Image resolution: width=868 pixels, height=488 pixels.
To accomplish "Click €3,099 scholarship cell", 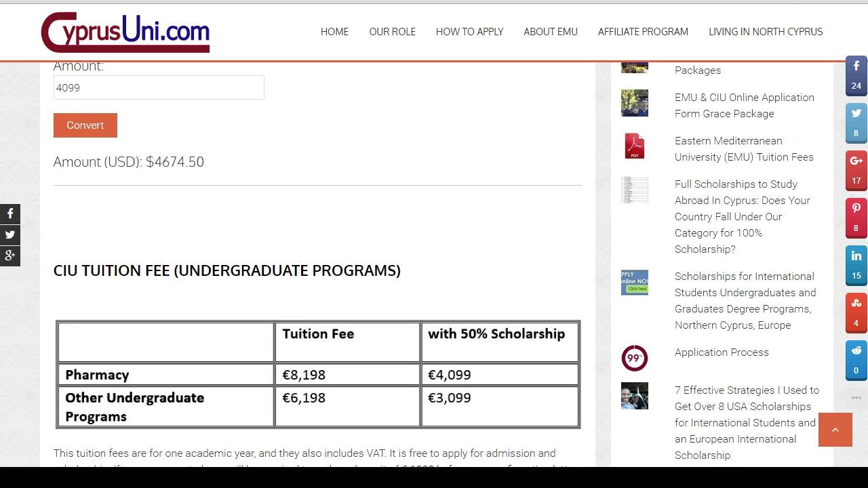I will click(500, 407).
